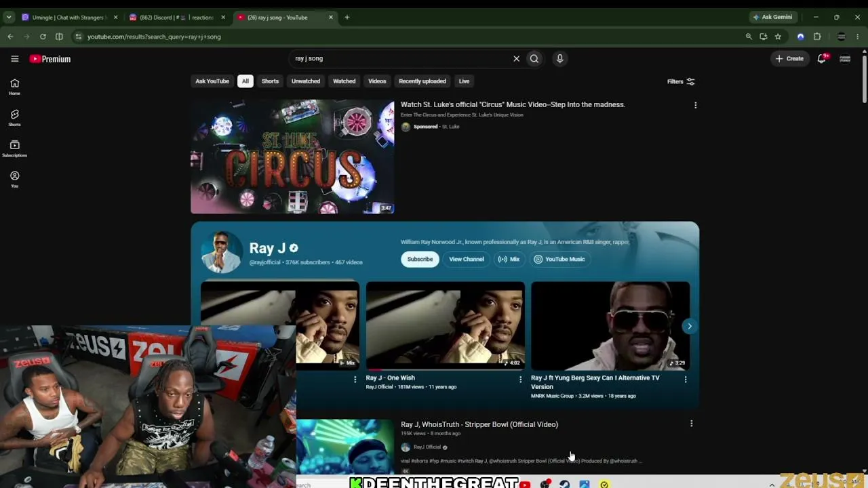This screenshot has height=488, width=868.
Task: View site information icon in address bar
Action: [79, 37]
